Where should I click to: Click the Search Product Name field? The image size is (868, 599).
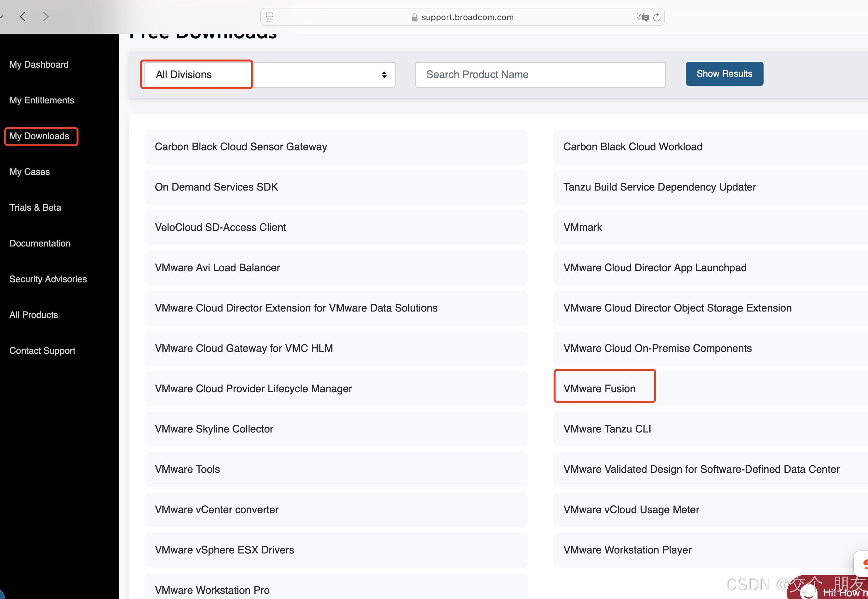[540, 75]
